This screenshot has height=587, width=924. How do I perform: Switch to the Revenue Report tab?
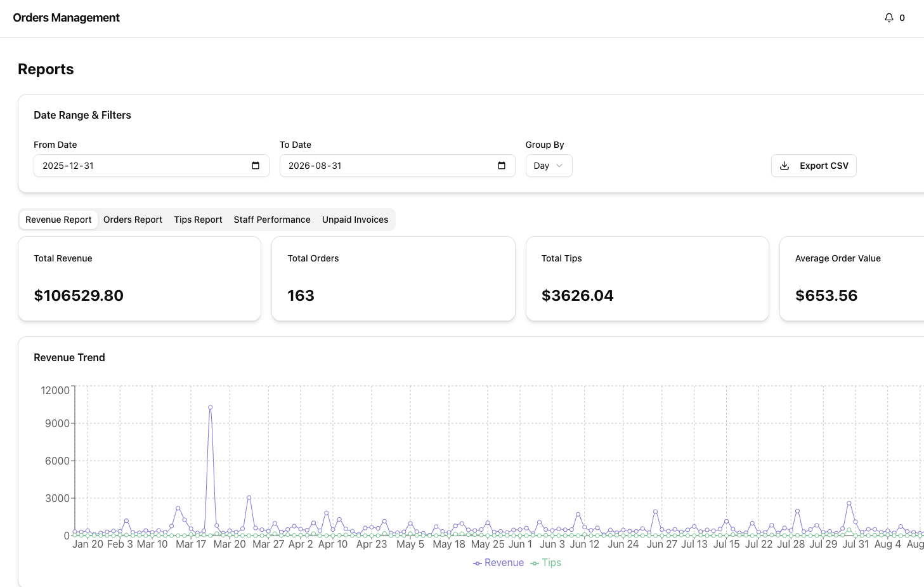tap(58, 220)
